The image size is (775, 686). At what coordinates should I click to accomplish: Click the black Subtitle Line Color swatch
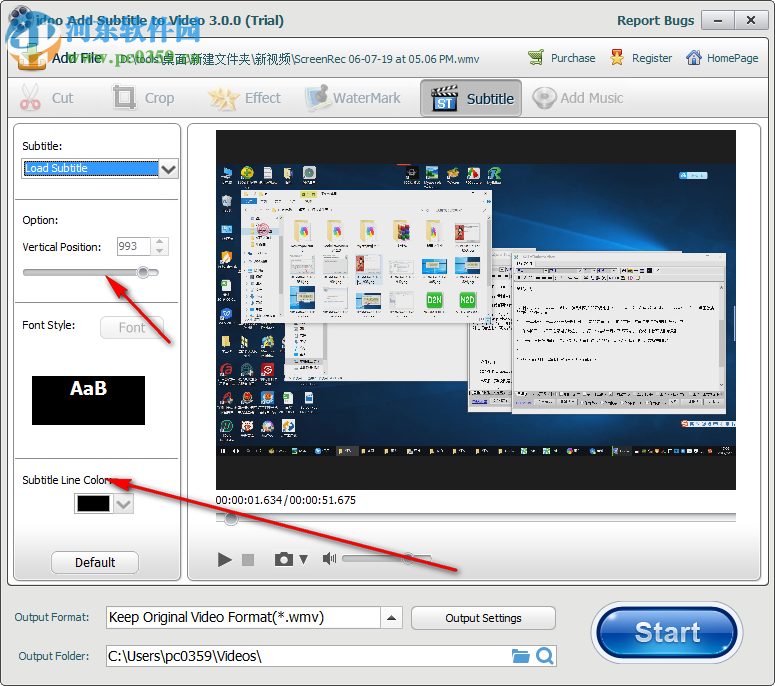93,504
